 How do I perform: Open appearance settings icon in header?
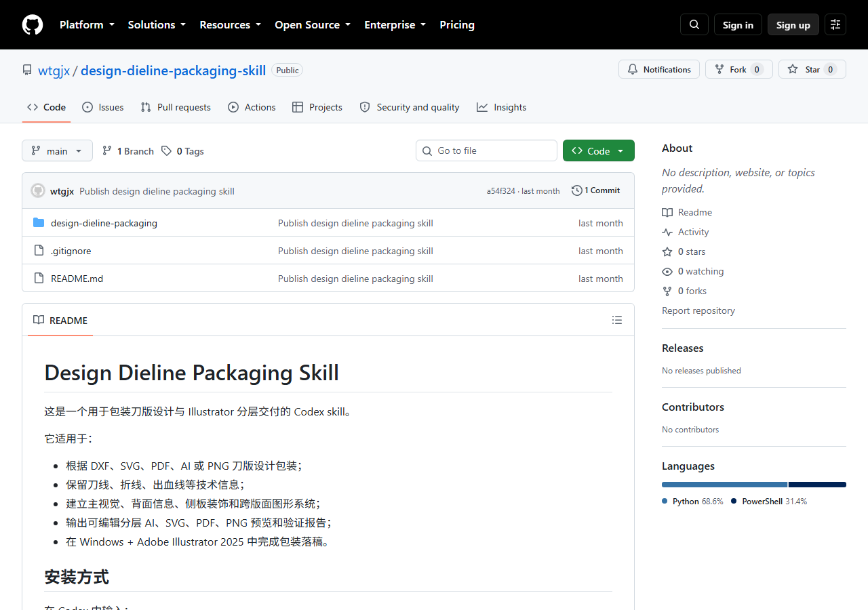[835, 24]
